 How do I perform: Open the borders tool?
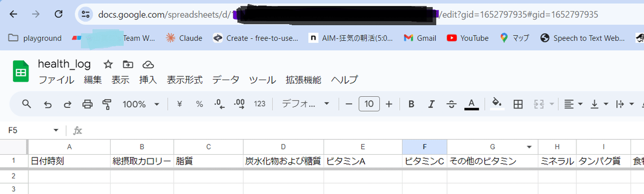518,104
